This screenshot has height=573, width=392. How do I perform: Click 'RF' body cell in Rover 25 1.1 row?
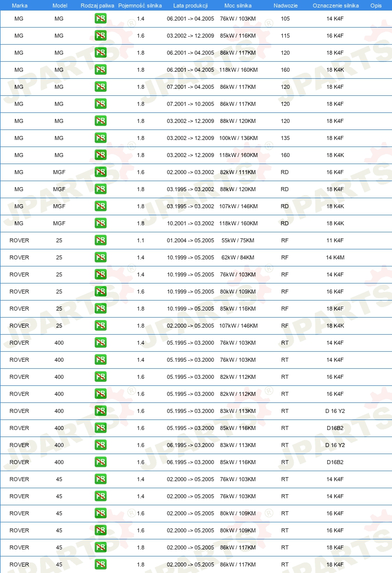coord(285,240)
